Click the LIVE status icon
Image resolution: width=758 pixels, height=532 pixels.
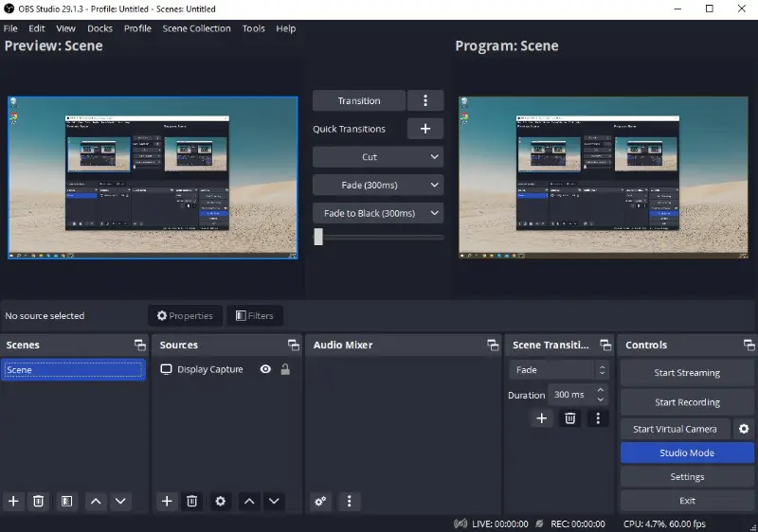[460, 523]
